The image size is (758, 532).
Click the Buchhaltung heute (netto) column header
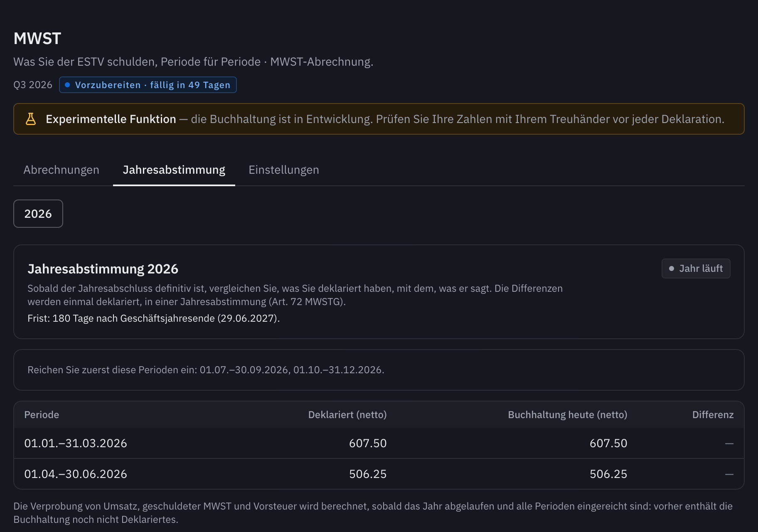pos(568,415)
